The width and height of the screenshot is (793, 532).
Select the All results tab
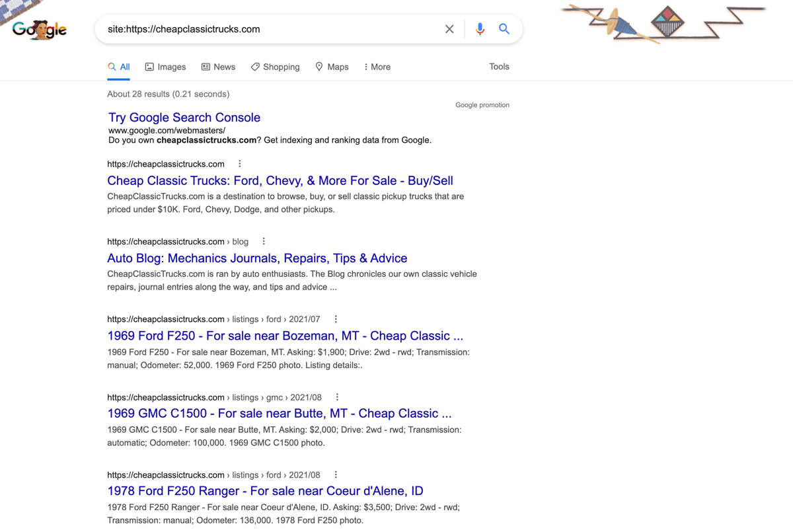click(119, 67)
